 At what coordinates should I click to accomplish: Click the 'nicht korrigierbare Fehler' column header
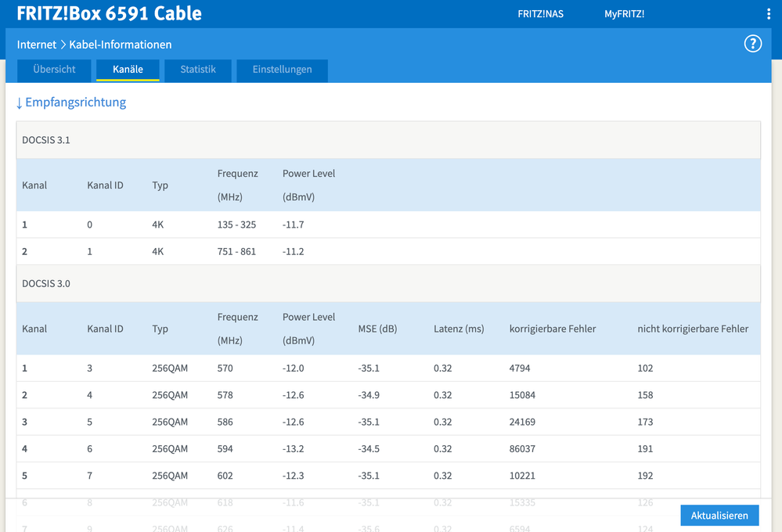tap(693, 329)
